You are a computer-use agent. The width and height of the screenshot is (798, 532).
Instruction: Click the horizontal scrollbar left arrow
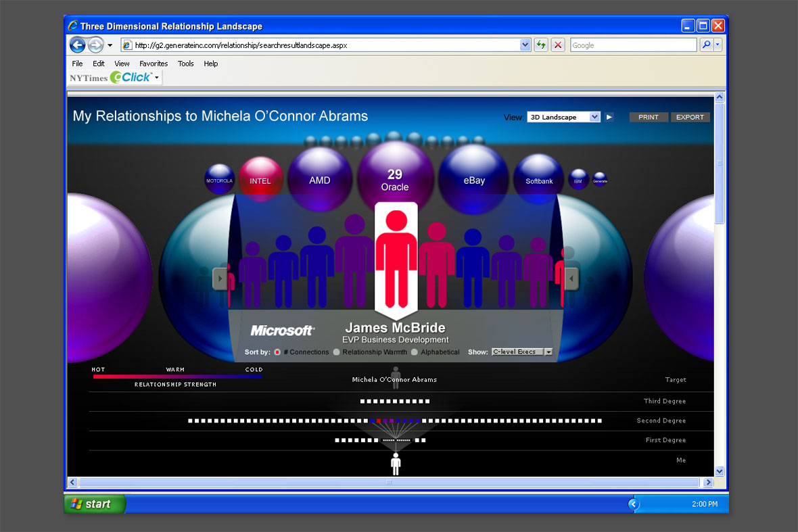72,482
